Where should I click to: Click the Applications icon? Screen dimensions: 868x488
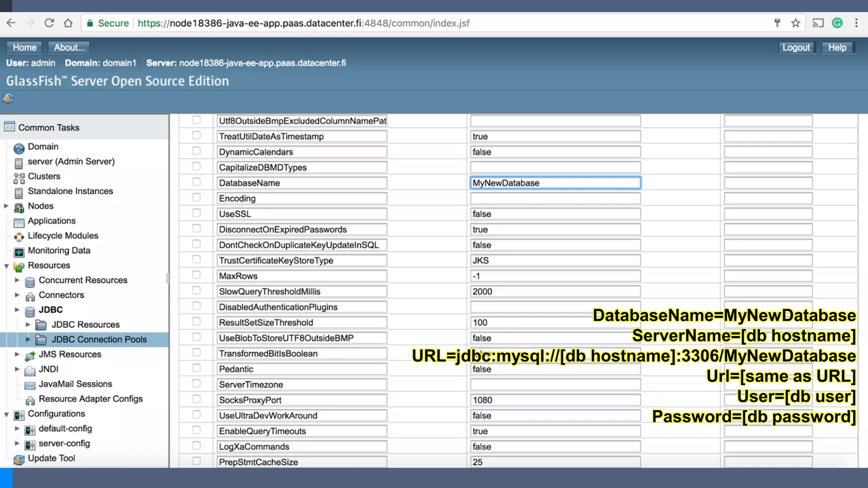(x=19, y=222)
